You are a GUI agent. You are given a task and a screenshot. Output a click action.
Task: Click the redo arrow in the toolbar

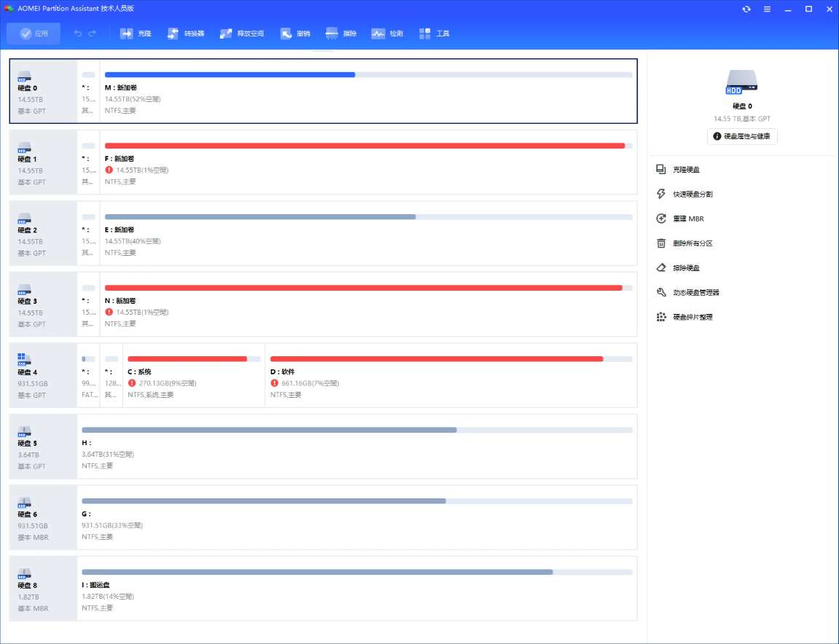coord(92,34)
